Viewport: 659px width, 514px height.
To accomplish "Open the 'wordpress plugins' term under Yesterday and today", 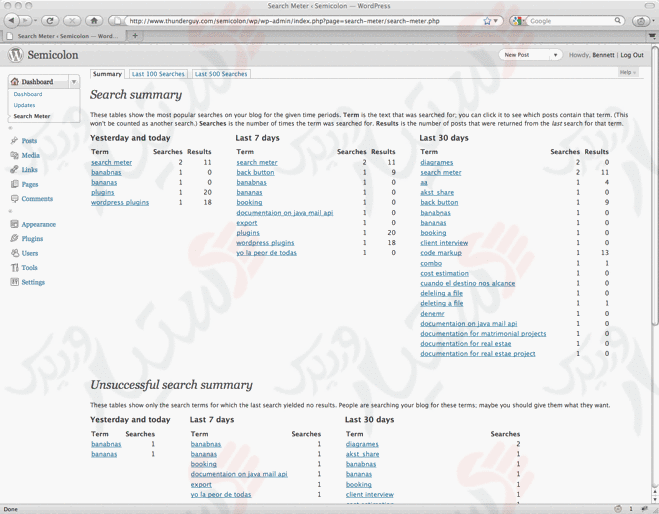I will point(120,203).
